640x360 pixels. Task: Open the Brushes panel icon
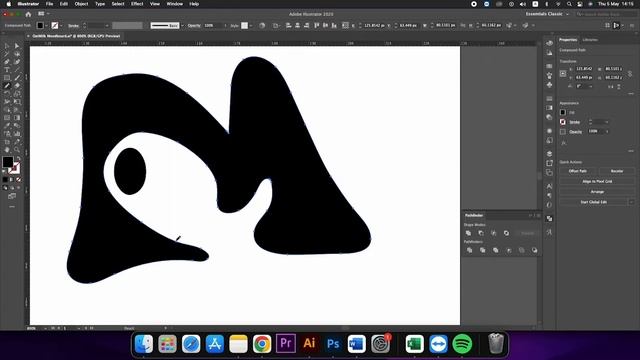549,76
